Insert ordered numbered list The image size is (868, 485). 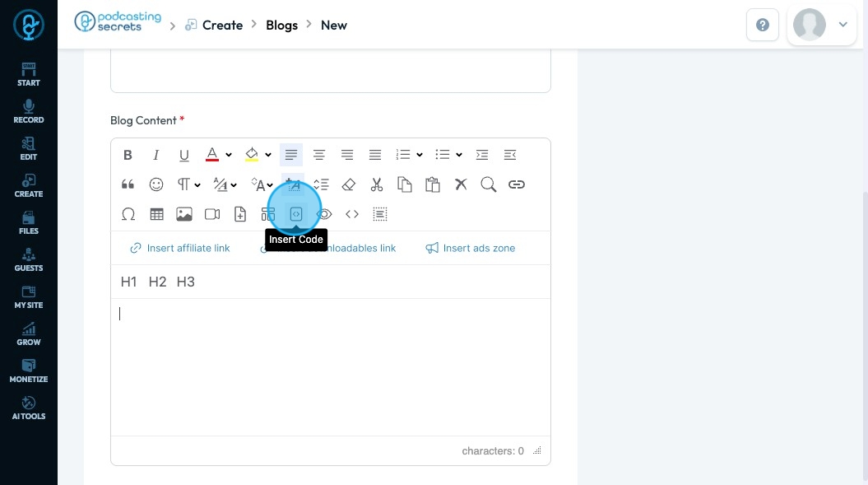[403, 155]
